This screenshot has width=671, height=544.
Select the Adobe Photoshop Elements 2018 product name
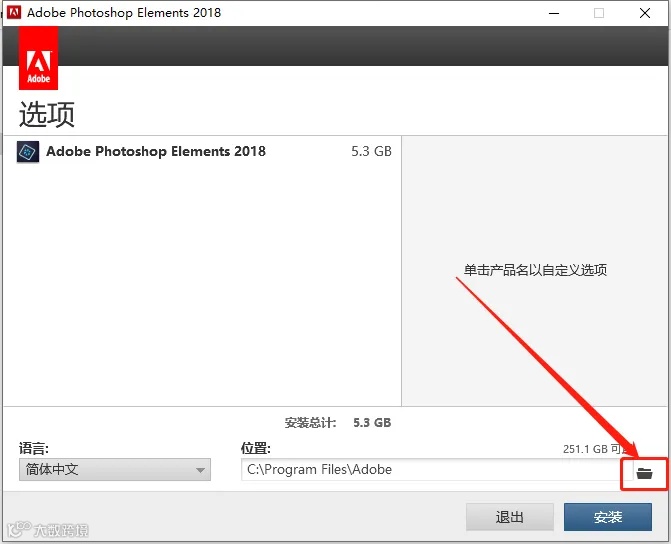pyautogui.click(x=156, y=151)
